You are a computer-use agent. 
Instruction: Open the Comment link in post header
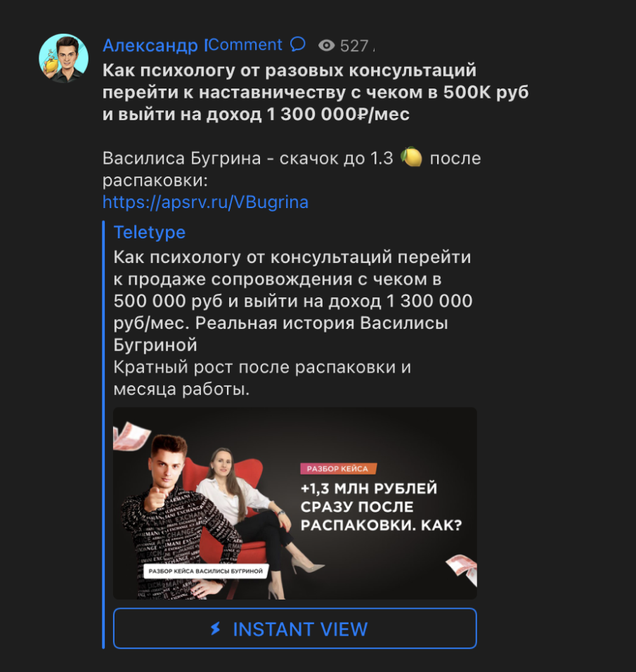[245, 44]
